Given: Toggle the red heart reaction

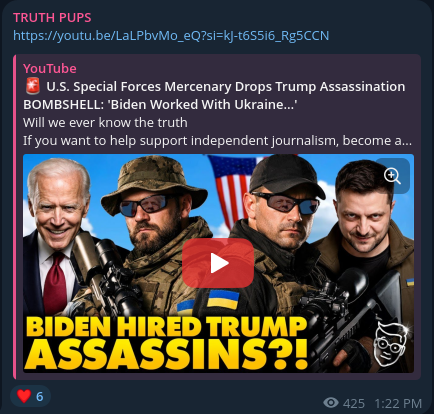Looking at the screenshot, I should 24,396.
